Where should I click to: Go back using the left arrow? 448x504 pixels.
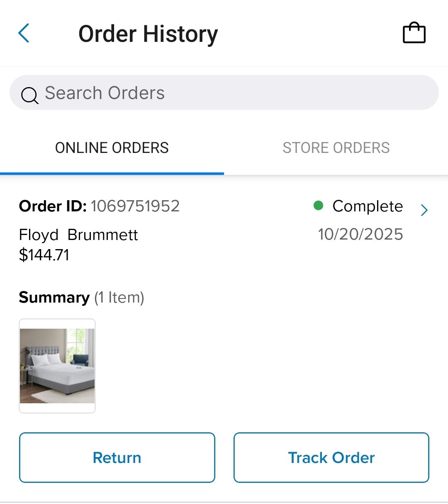[x=24, y=33]
